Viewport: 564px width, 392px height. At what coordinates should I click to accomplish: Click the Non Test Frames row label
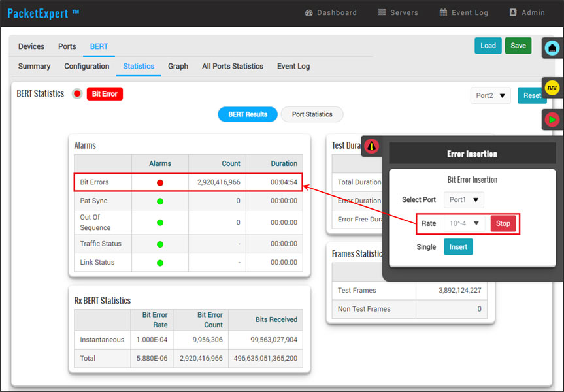click(x=364, y=309)
